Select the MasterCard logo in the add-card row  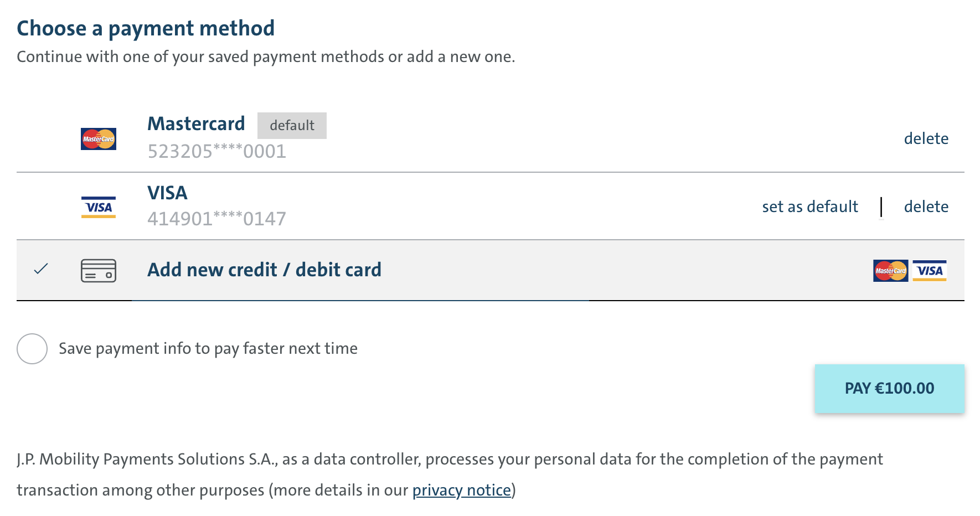coord(890,271)
